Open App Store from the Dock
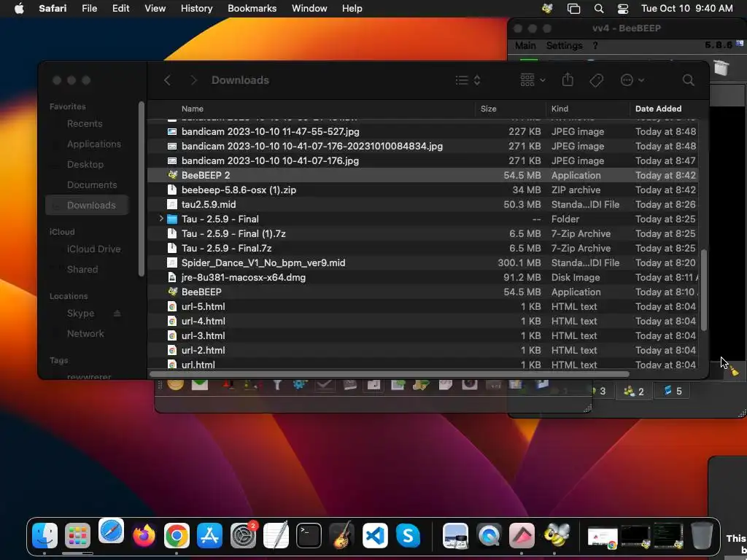This screenshot has height=560, width=747. [209, 536]
